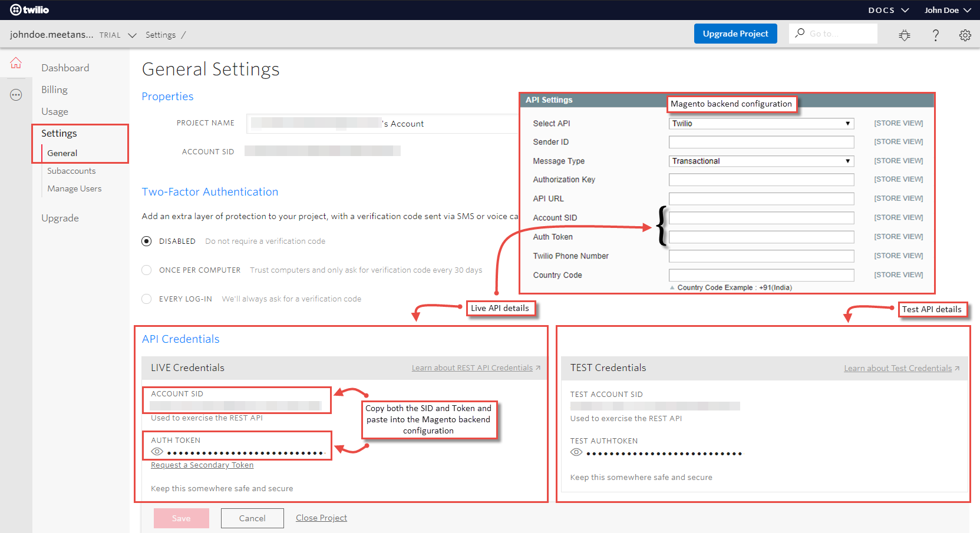Open the help question mark icon

(935, 35)
